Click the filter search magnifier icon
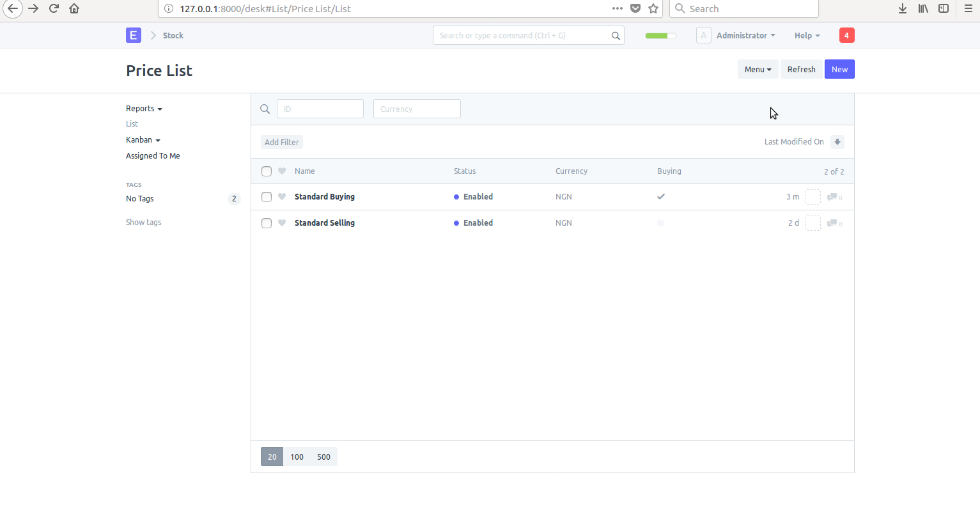 265,109
